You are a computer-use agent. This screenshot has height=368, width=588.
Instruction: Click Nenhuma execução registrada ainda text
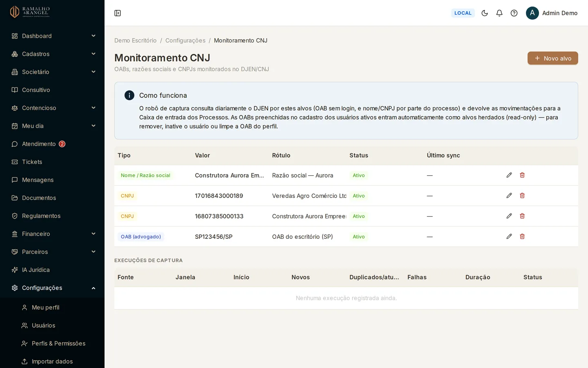point(346,298)
